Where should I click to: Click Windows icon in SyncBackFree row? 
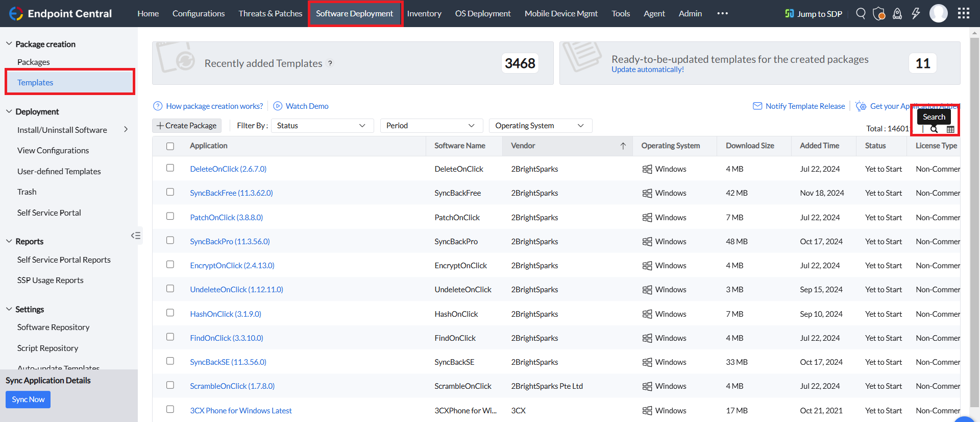(x=647, y=193)
